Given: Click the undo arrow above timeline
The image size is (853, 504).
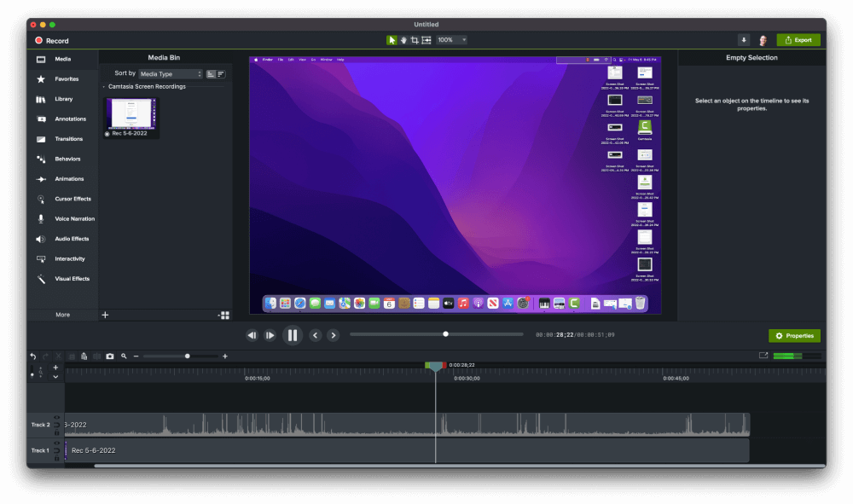Looking at the screenshot, I should pyautogui.click(x=33, y=356).
